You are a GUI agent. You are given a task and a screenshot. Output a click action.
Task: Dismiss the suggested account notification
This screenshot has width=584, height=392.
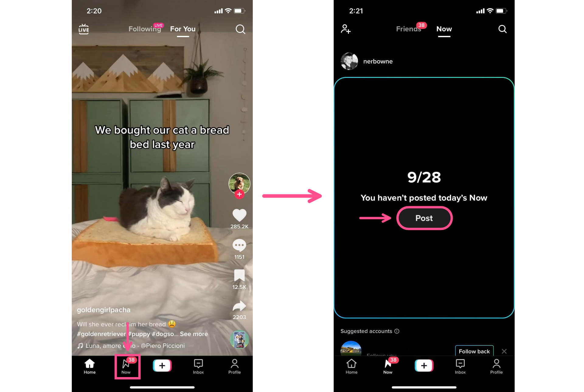504,351
